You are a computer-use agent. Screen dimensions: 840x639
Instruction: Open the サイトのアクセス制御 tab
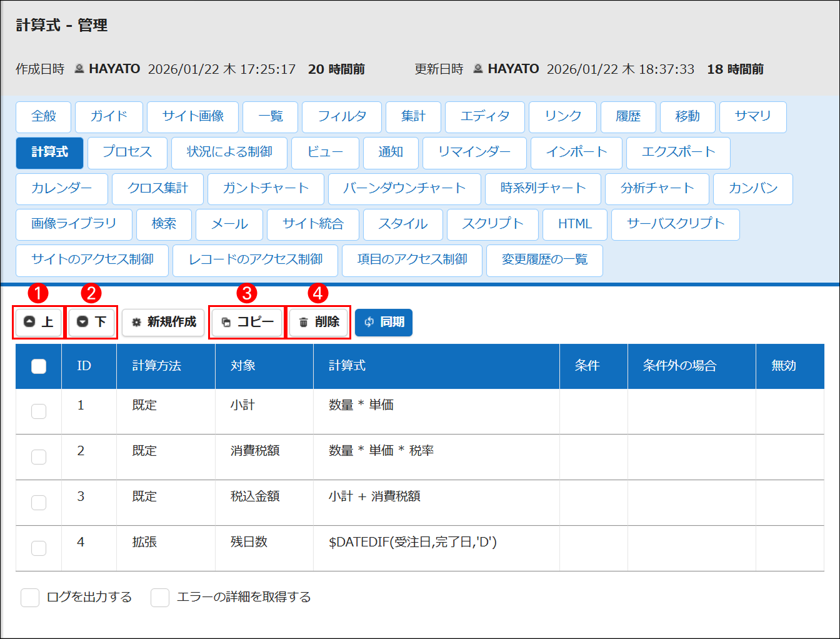pos(92,260)
